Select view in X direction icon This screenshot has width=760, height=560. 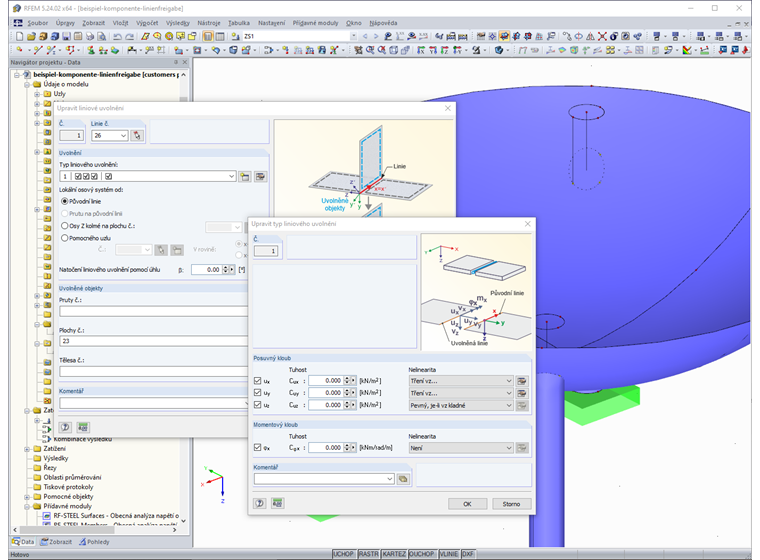[x=421, y=50]
